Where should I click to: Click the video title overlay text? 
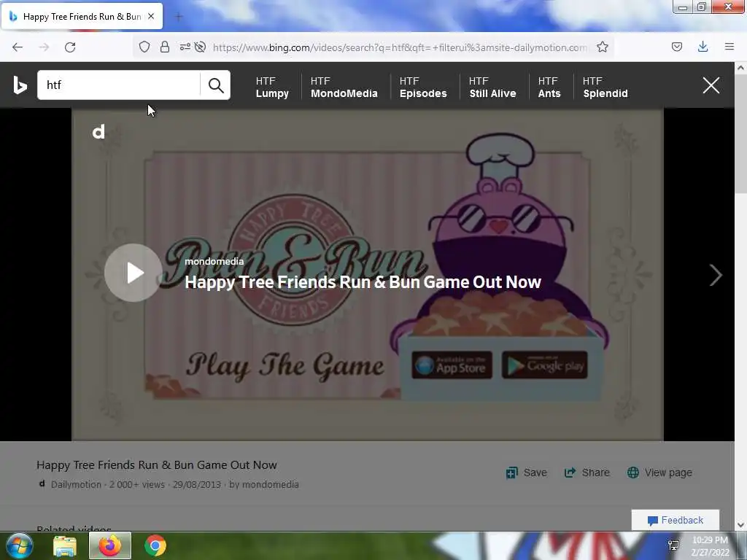pos(363,282)
